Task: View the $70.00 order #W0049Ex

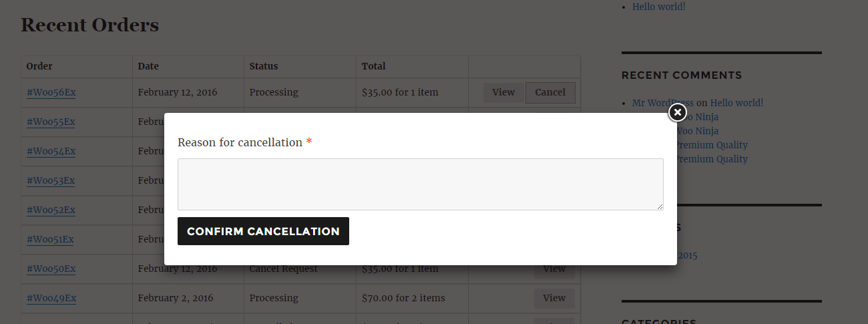Action: point(554,298)
